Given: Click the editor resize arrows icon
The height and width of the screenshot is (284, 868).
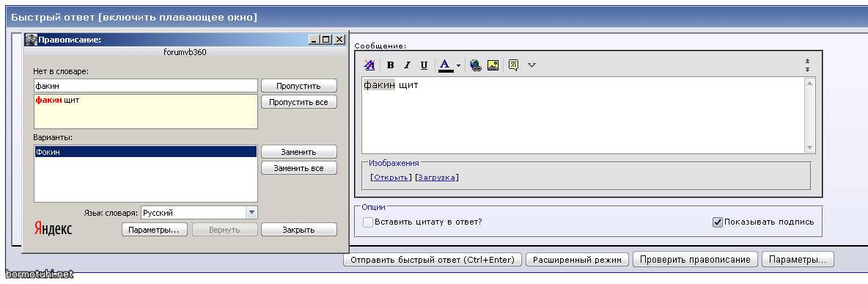Looking at the screenshot, I should tap(808, 65).
